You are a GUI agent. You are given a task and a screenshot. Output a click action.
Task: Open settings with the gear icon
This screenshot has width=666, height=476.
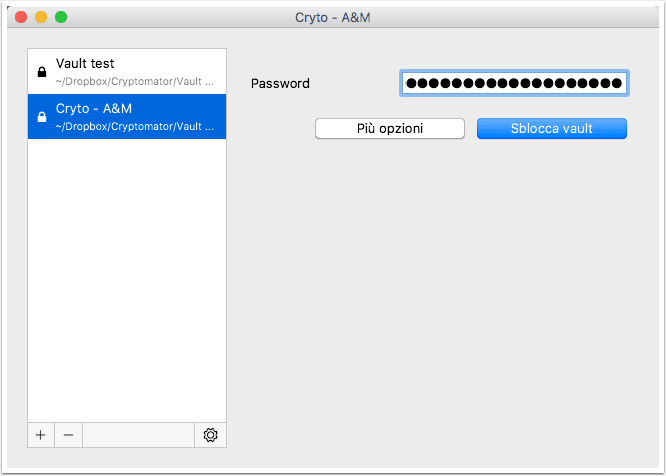[210, 435]
